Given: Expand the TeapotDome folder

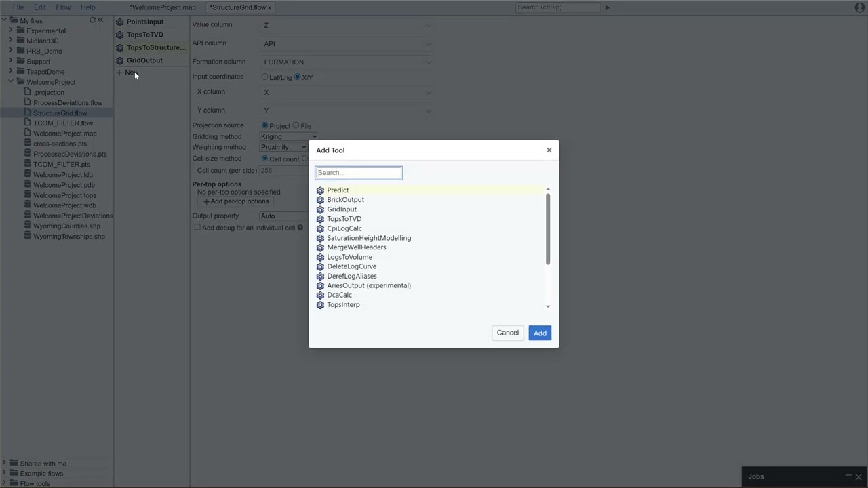Looking at the screenshot, I should [11, 71].
